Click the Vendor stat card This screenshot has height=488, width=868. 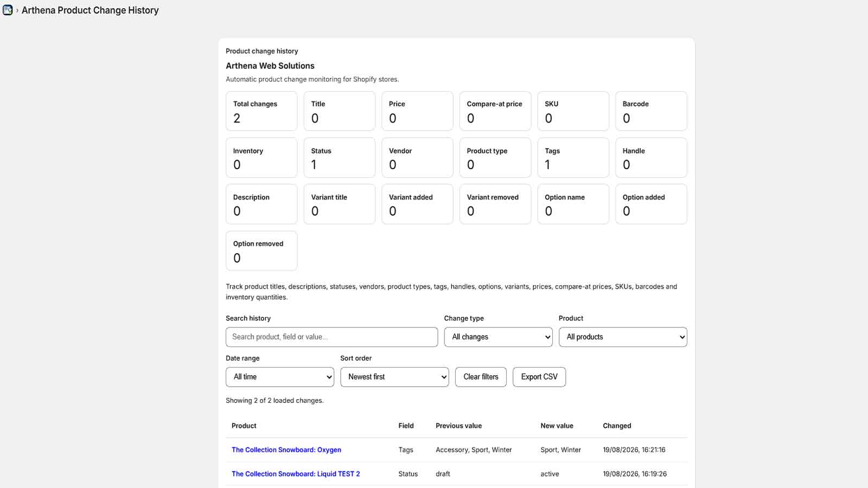417,158
